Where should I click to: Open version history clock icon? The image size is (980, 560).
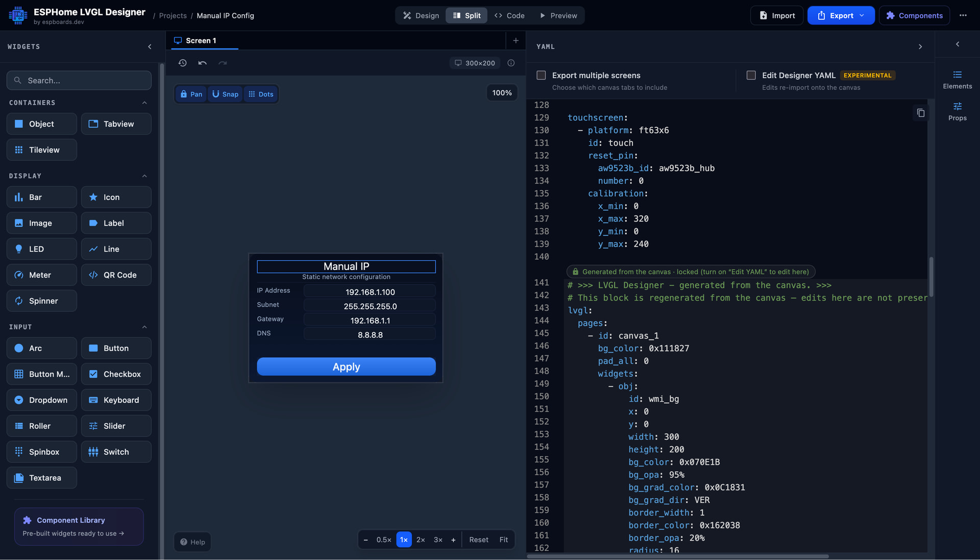click(x=183, y=63)
